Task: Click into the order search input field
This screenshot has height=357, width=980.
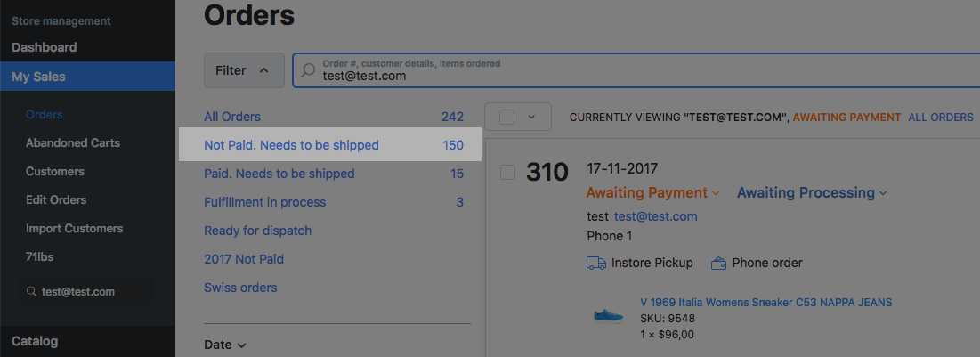Action: (x=623, y=76)
